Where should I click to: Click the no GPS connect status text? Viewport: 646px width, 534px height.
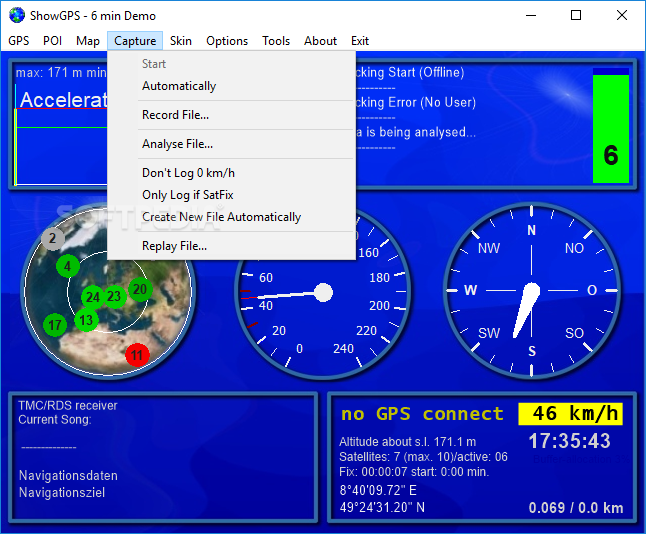pos(422,414)
